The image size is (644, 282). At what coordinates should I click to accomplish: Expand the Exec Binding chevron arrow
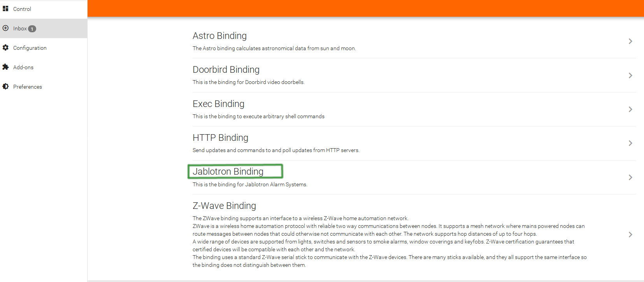pyautogui.click(x=630, y=109)
